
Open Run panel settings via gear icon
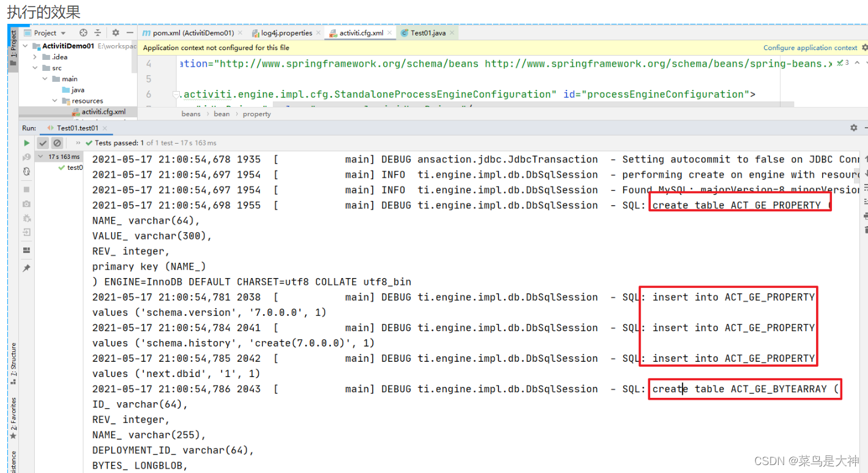(854, 127)
